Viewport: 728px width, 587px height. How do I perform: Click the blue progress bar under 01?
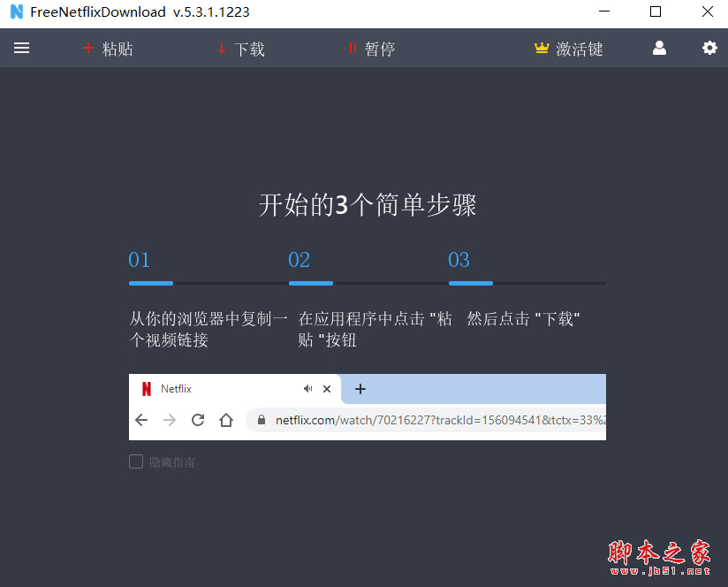151,283
